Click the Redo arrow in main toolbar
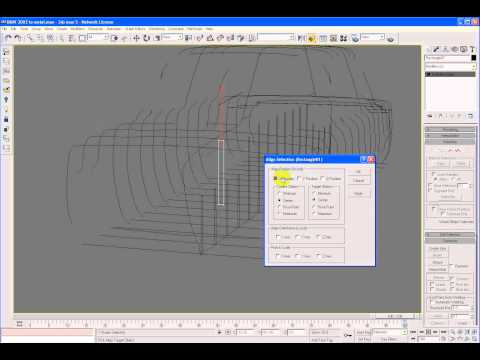 pos(18,38)
